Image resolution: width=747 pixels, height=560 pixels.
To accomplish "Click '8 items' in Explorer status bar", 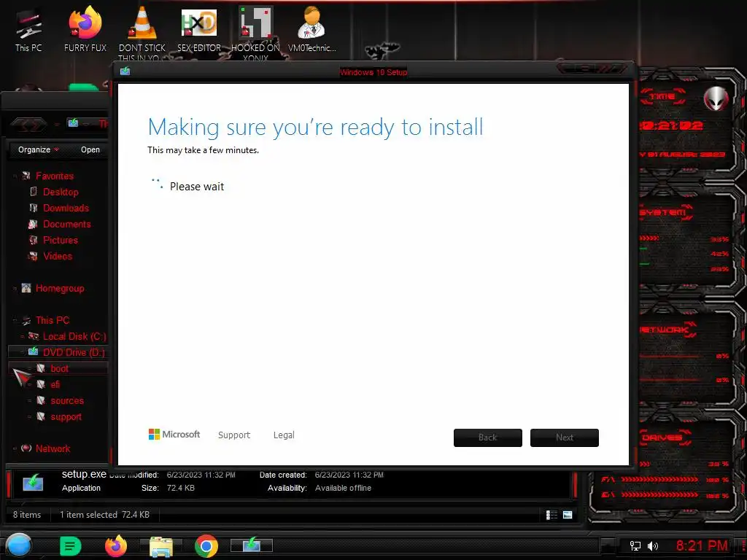I will coord(27,515).
